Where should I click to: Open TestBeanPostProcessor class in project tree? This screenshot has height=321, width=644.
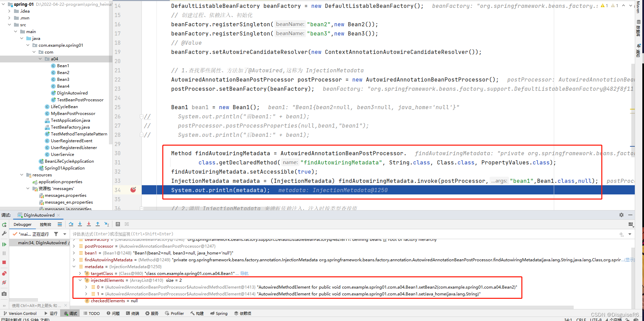pos(77,100)
